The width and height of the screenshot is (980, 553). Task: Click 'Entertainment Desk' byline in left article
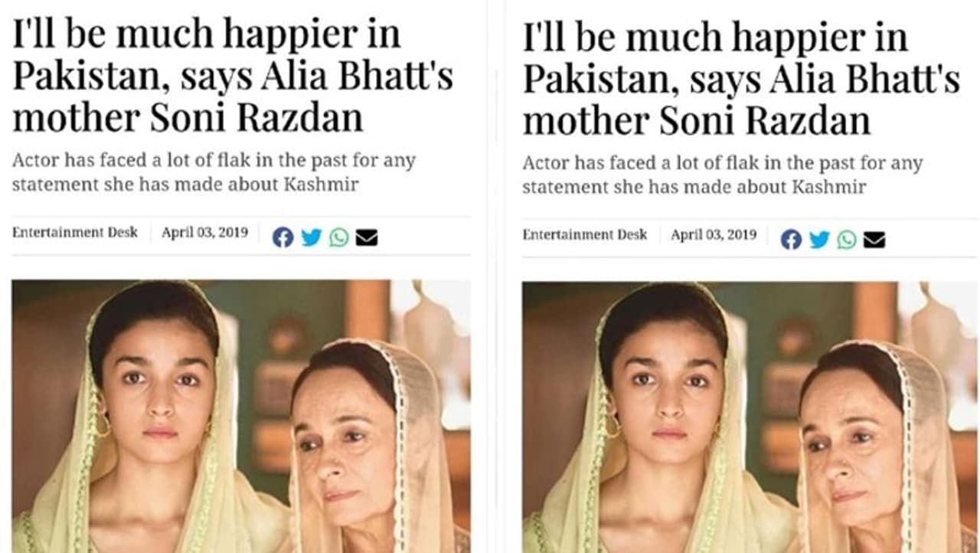click(x=75, y=232)
